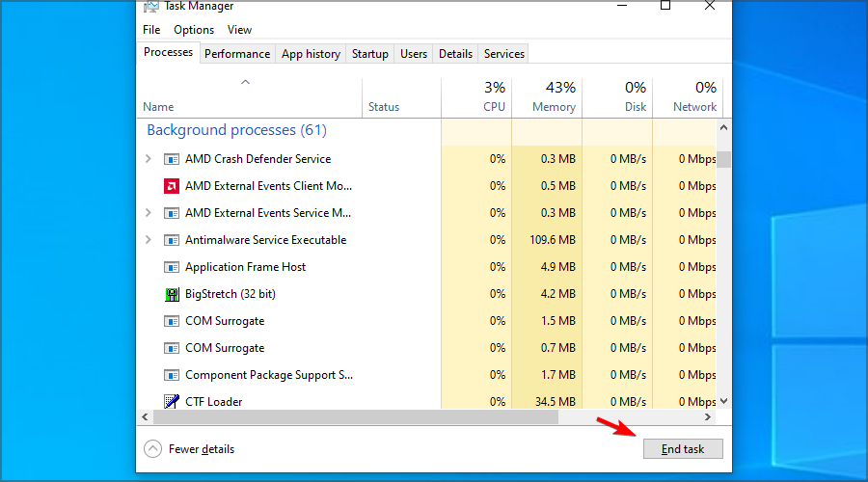Click the AMD Crash Defender Service icon
This screenshot has width=868, height=482.
point(172,159)
